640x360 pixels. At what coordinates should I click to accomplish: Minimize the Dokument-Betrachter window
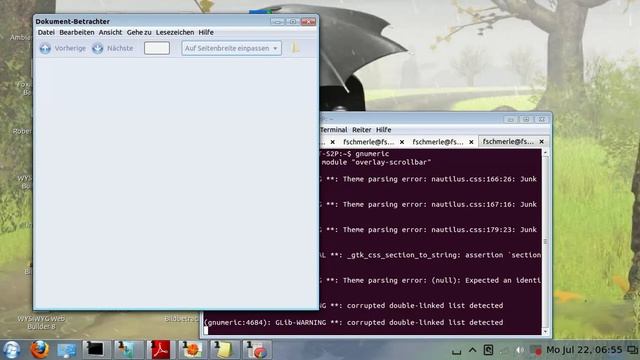point(278,22)
